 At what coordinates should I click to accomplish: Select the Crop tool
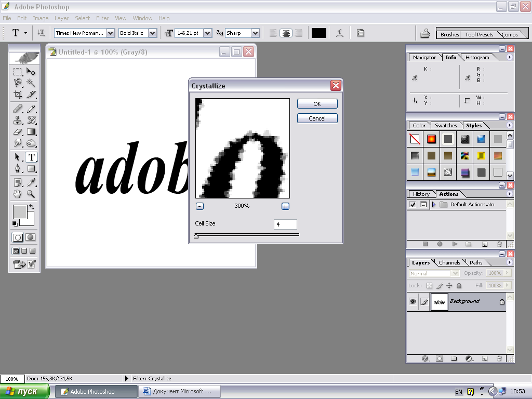point(18,95)
